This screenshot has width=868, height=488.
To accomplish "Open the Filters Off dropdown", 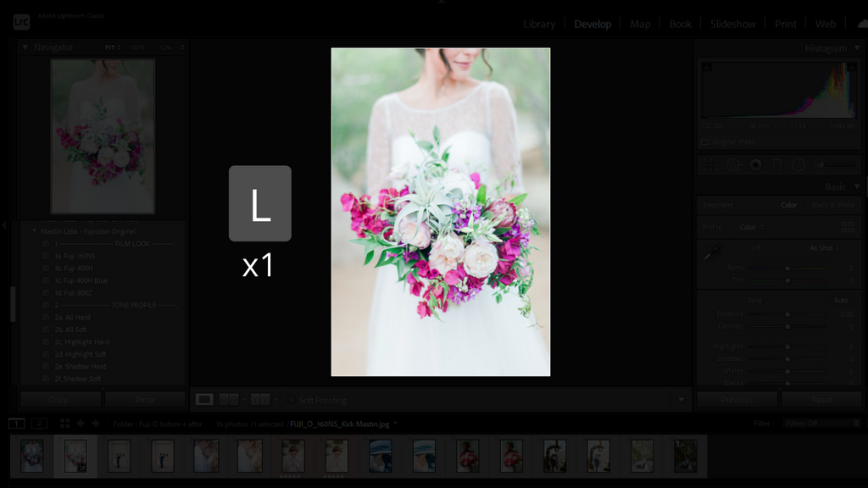I will click(x=822, y=424).
